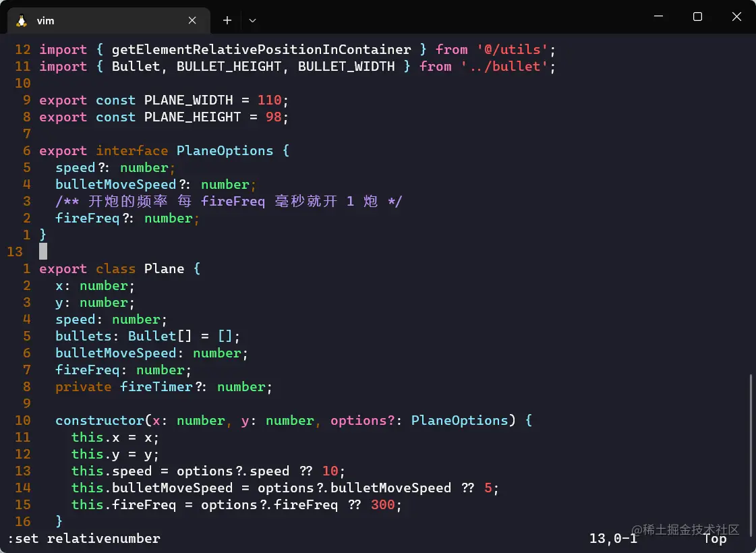Select the vim terminal tab
Image resolution: width=756 pixels, height=553 pixels.
pyautogui.click(x=109, y=20)
